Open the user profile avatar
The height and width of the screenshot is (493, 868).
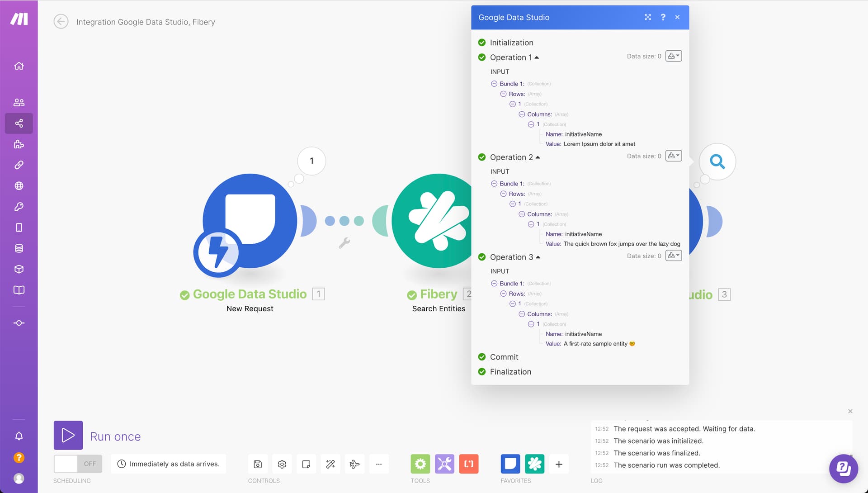tap(19, 478)
